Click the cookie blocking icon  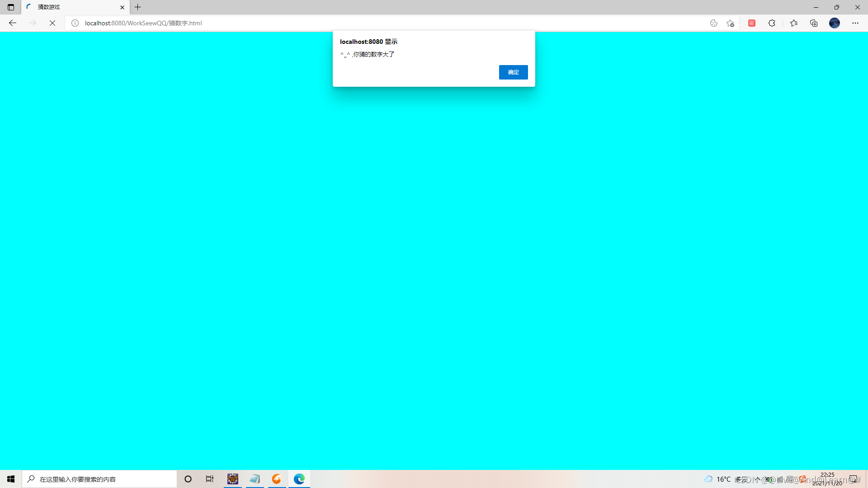tap(714, 23)
